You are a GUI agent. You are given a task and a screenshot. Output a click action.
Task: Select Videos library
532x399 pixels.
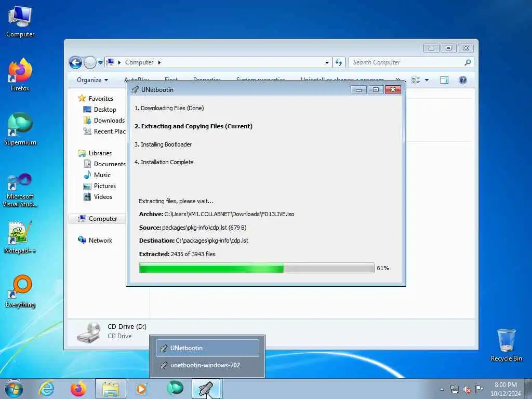(98, 197)
